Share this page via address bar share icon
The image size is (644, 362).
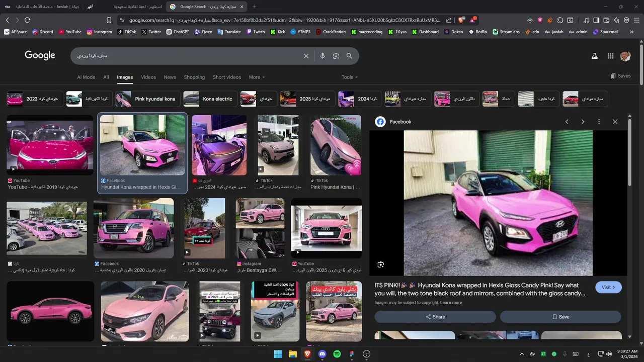(448, 20)
